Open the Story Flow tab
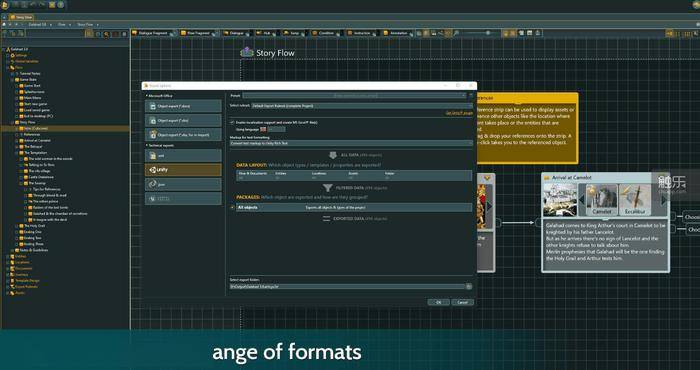Viewport: 700px width, 370px height. pyautogui.click(x=21, y=17)
